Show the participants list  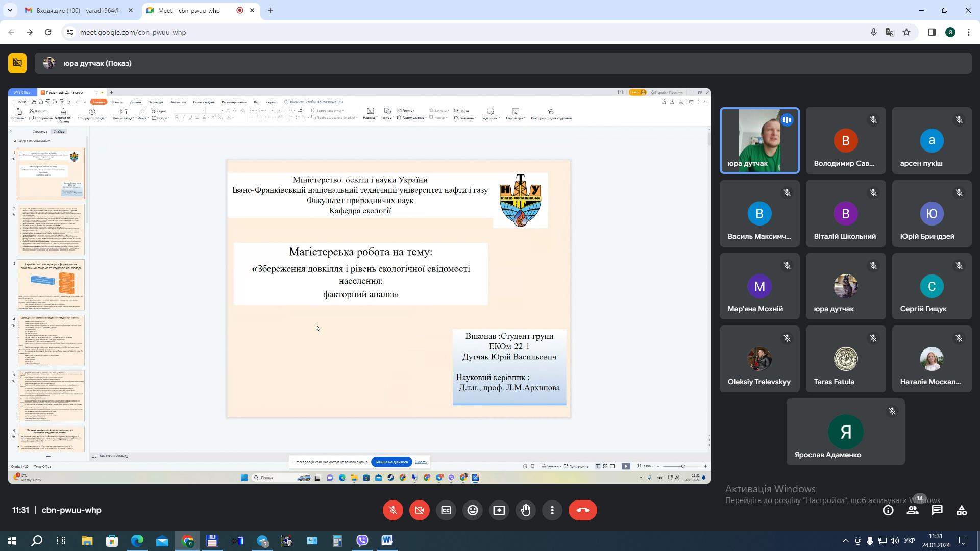tap(913, 510)
